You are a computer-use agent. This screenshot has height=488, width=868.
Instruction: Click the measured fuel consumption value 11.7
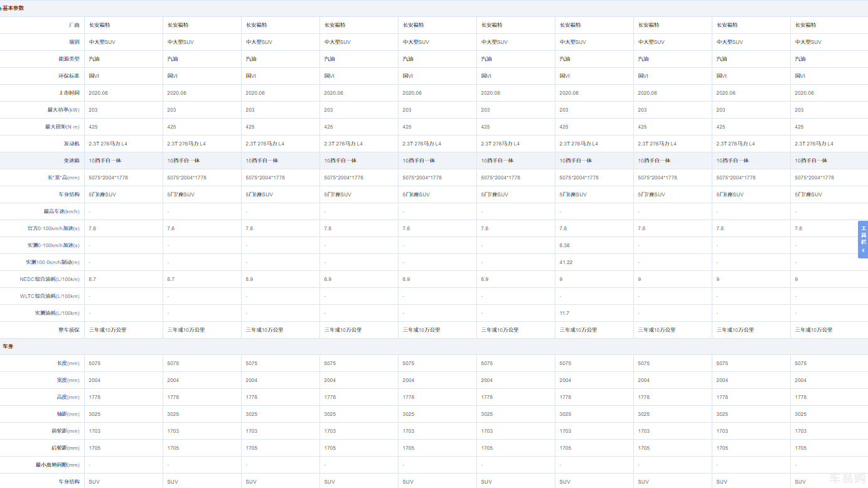pos(564,313)
